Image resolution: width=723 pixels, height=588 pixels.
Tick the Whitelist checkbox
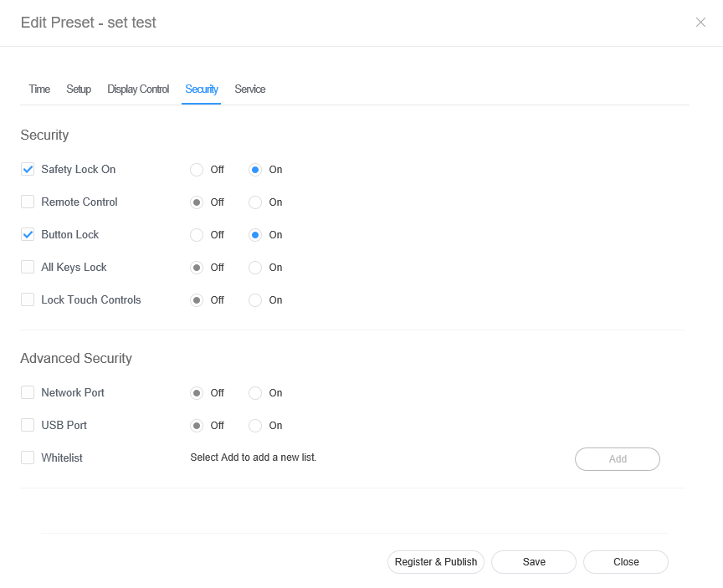[28, 458]
